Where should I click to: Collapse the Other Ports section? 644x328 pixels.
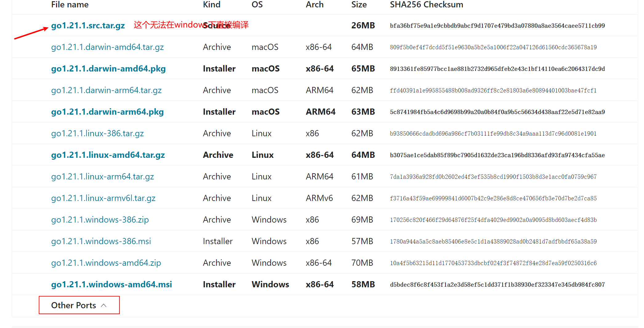[x=79, y=305]
